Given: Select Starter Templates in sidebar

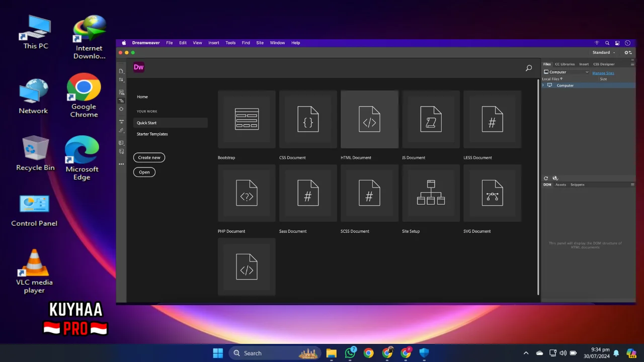Looking at the screenshot, I should tap(152, 134).
